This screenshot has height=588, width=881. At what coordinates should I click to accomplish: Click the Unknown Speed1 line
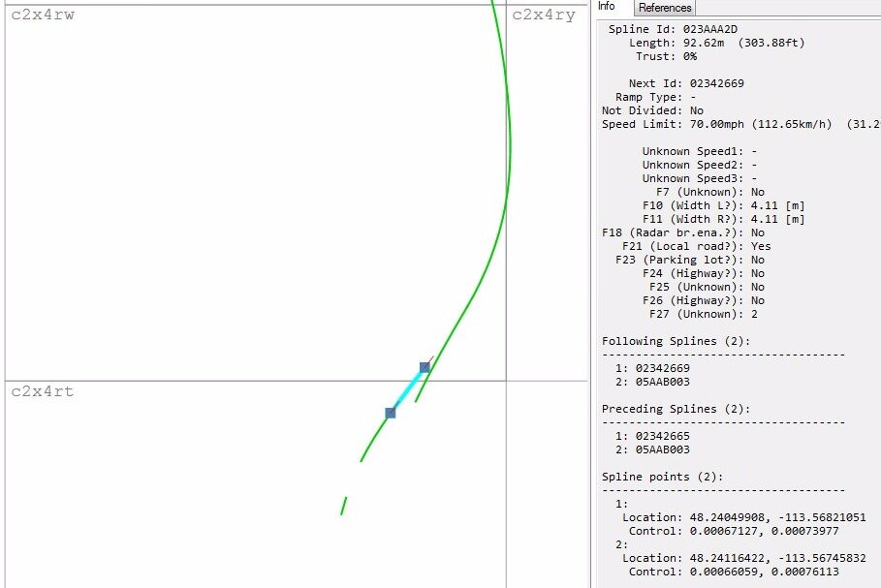(x=700, y=151)
